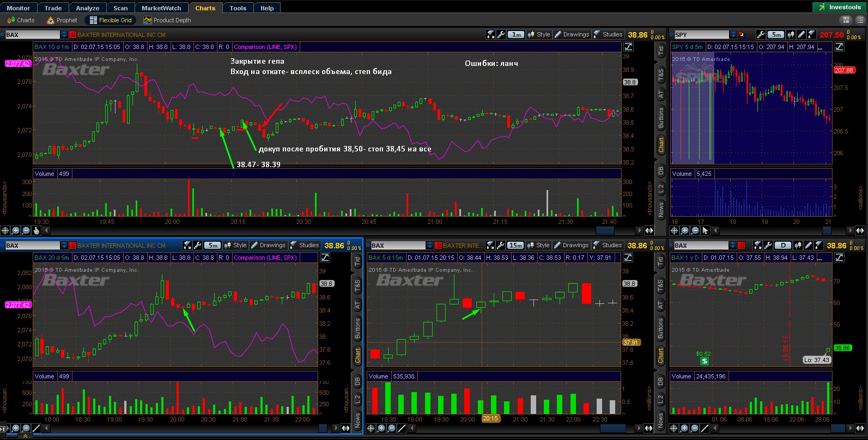This screenshot has height=440, width=868.
Task: Click the alert icon next to BAX 5m symbol
Action: (73, 246)
